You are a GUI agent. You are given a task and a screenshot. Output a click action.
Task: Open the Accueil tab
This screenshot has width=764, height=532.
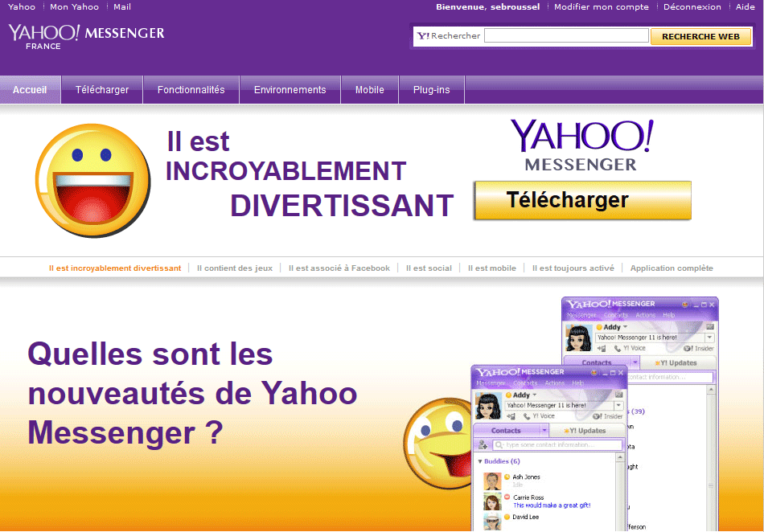point(30,89)
